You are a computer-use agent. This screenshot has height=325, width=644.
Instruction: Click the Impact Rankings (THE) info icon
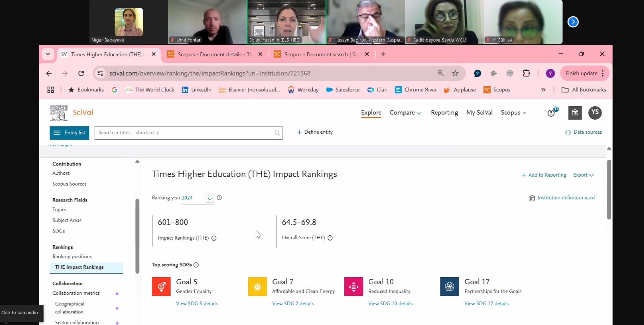[x=214, y=238]
